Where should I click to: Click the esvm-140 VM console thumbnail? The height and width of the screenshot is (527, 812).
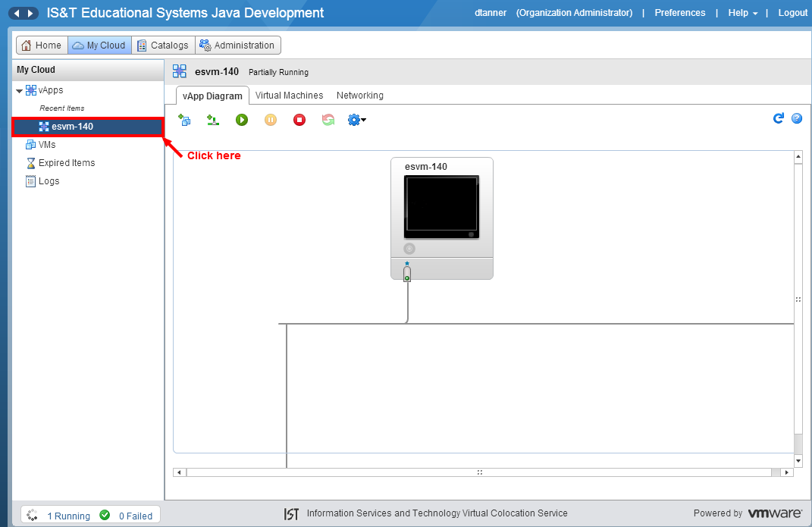coord(442,207)
